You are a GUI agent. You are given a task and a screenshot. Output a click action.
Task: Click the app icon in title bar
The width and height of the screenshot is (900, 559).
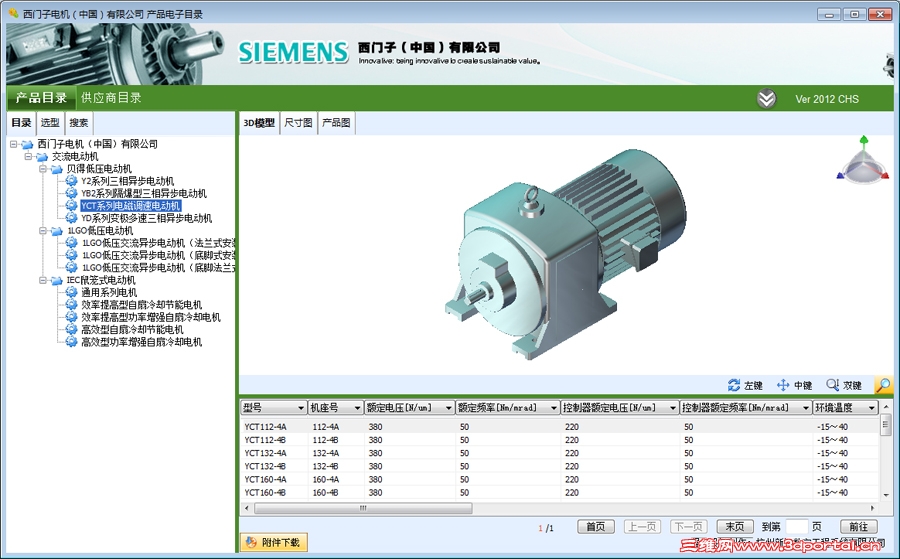[x=13, y=13]
